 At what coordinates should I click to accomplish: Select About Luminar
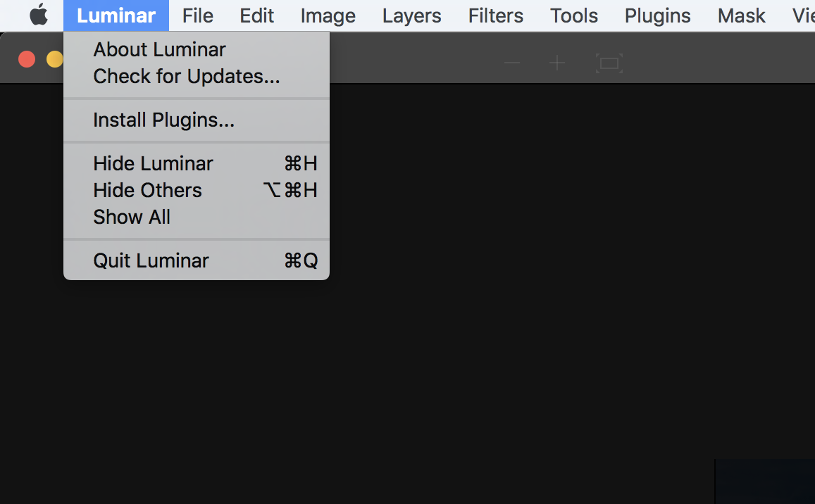click(x=159, y=49)
